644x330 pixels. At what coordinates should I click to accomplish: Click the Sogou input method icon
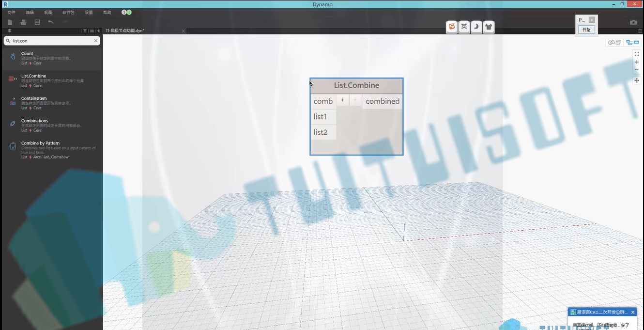click(x=452, y=27)
